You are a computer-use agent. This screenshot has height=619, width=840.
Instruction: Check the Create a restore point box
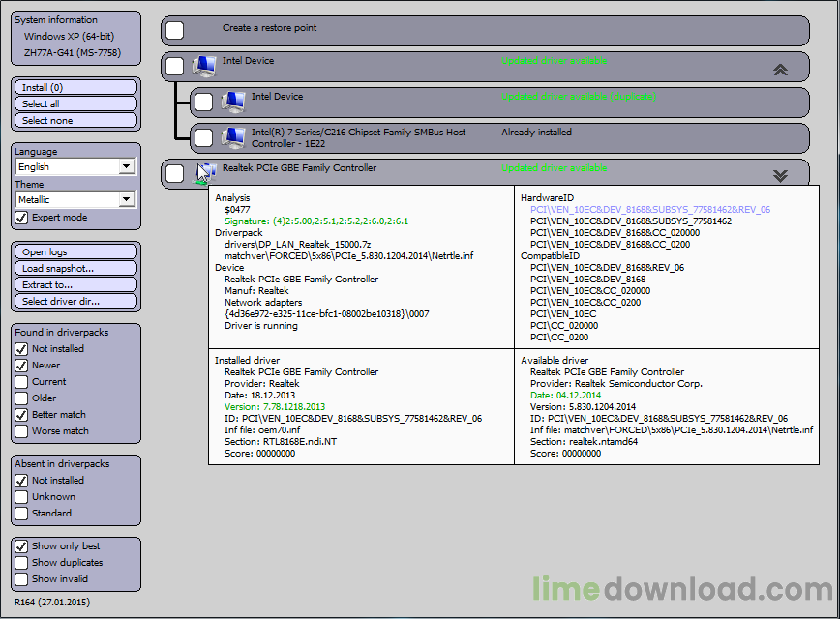tap(174, 30)
